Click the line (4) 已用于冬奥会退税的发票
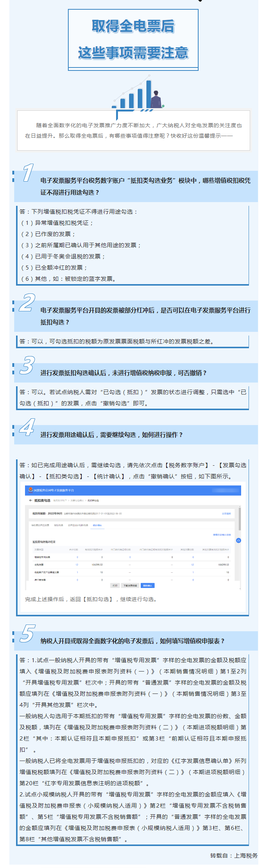Image resolution: width=268 pixels, height=868 pixels. [63, 257]
